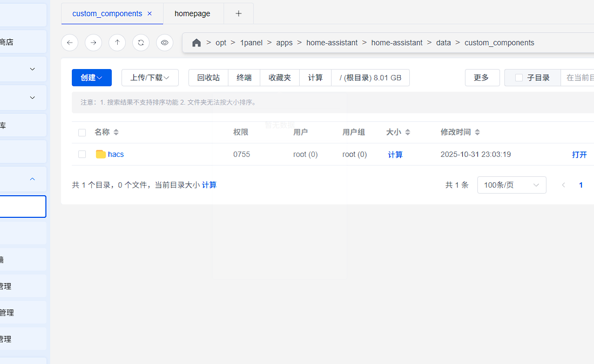Image resolution: width=594 pixels, height=364 pixels.
Task: Switch to the homepage tab
Action: [193, 13]
